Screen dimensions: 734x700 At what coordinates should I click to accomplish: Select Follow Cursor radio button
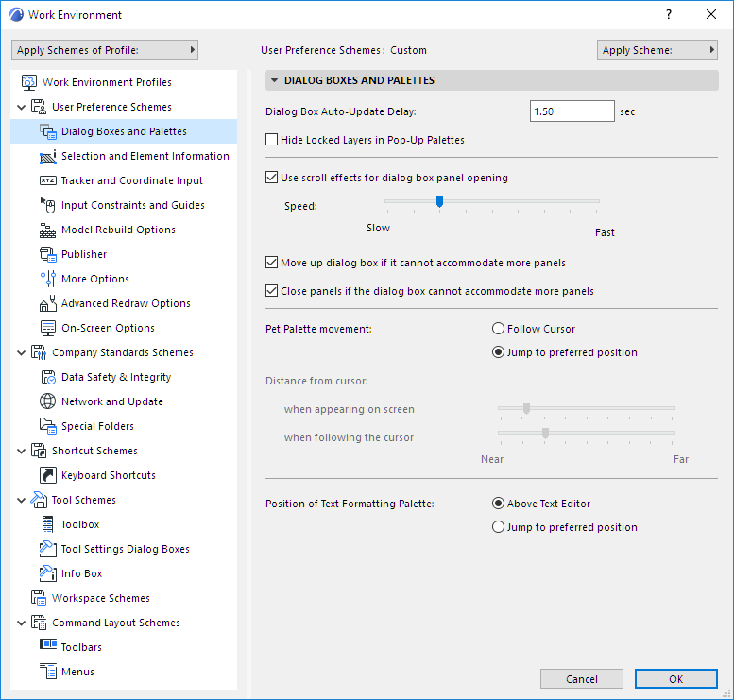[x=498, y=329]
